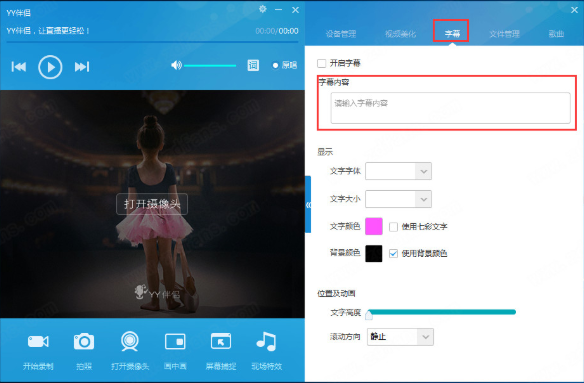Pick the black 背景颜色 swatch
This screenshot has width=584, height=383.
(374, 254)
